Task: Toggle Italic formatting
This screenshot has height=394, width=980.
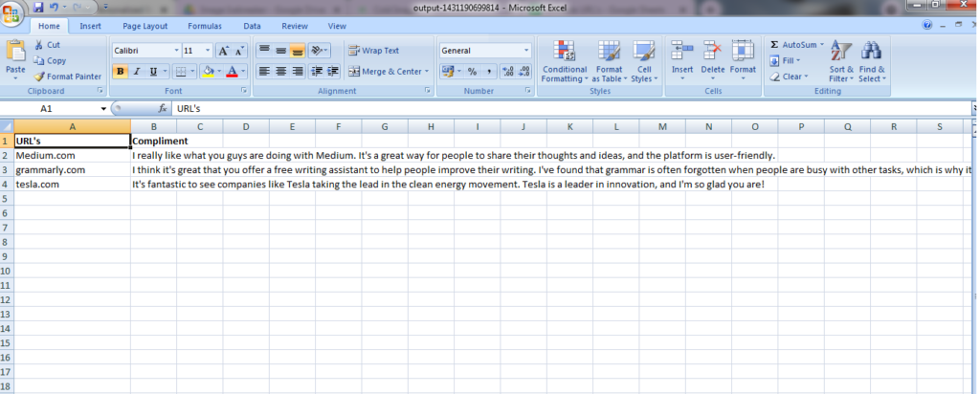Action: click(136, 71)
